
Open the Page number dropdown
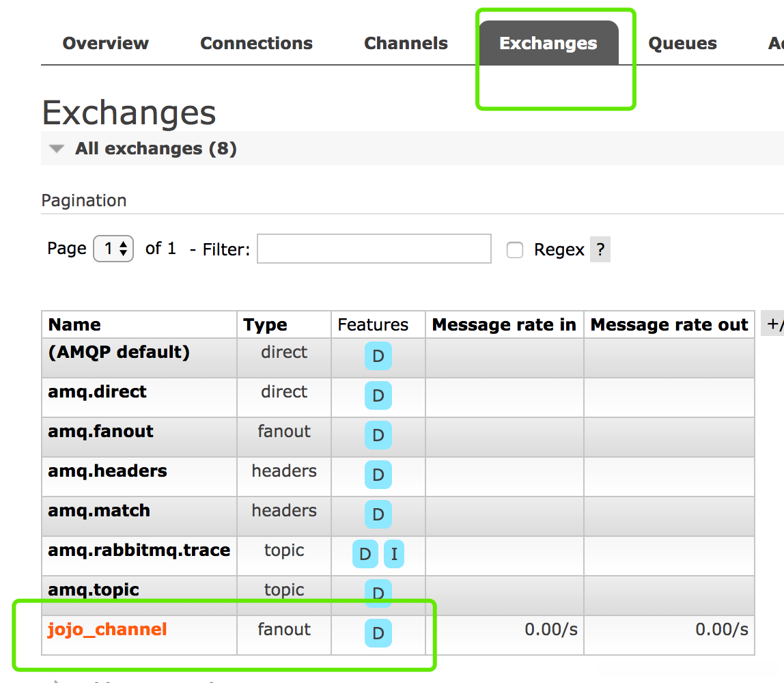click(113, 249)
